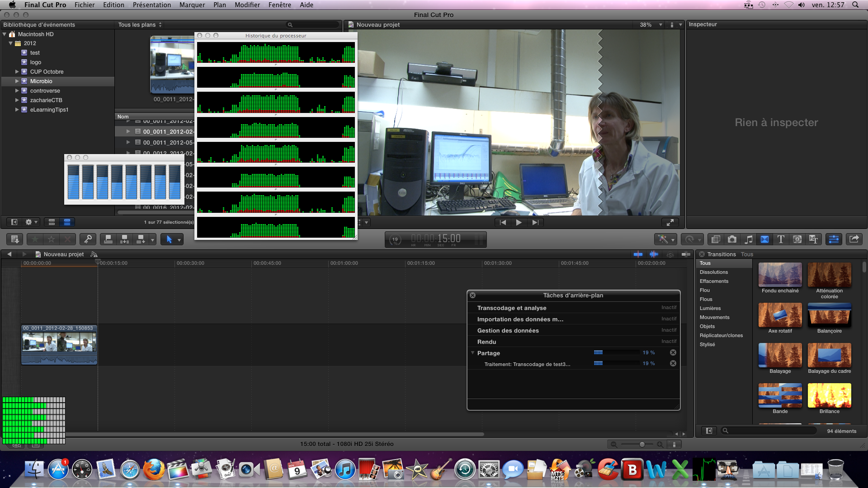
Task: Launch Firefox from the Dock
Action: [x=154, y=469]
